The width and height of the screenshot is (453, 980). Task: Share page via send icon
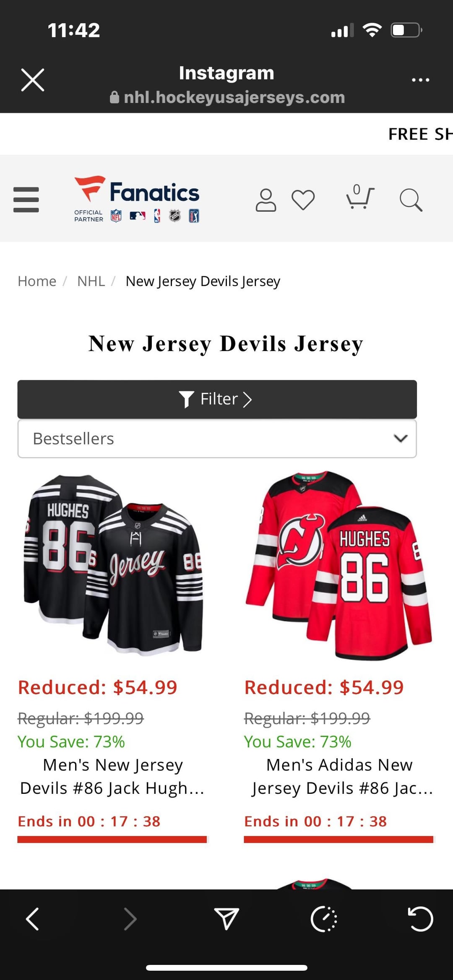tap(226, 919)
